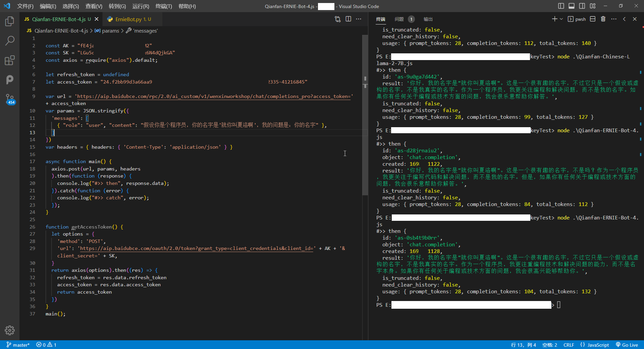Screen dimensions: 644x349
Task: Open the Explorer view in activity bar
Action: pos(10,21)
